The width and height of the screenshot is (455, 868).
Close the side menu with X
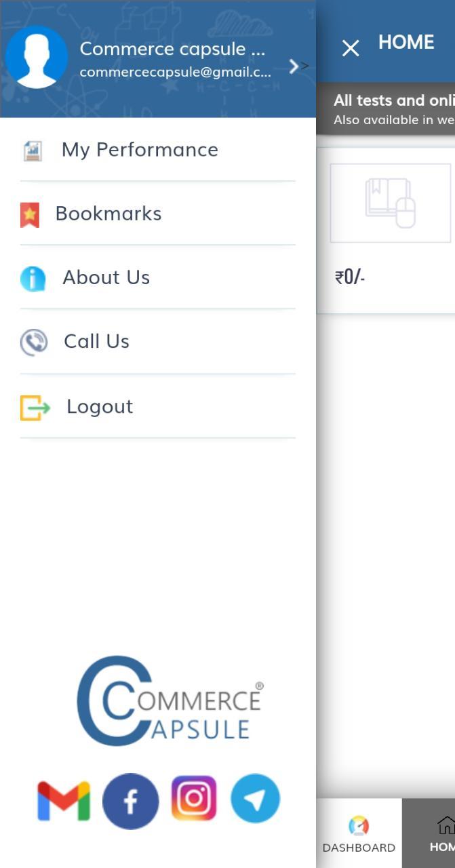pos(351,48)
